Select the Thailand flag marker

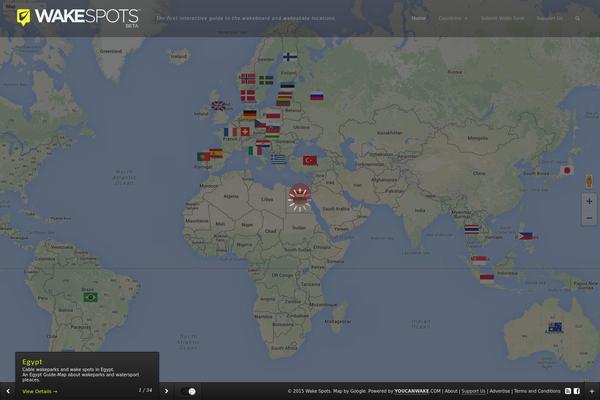[471, 229]
